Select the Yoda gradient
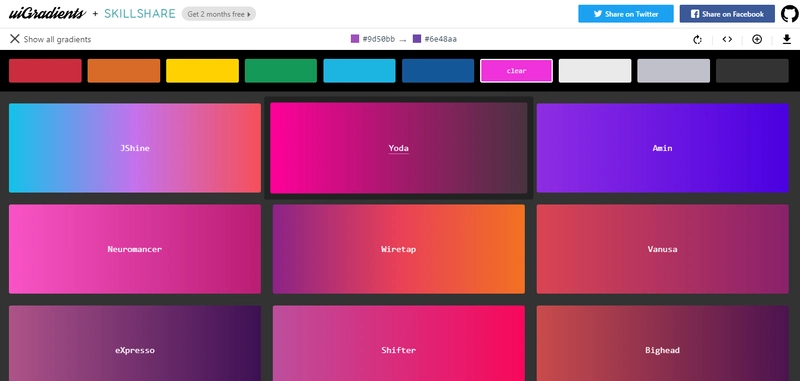The image size is (800, 381). pos(398,148)
